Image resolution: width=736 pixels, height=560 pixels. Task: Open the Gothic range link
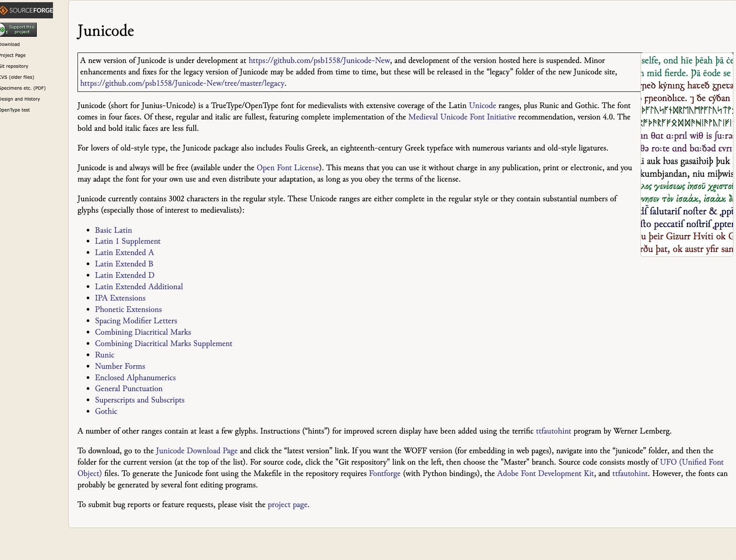click(106, 411)
